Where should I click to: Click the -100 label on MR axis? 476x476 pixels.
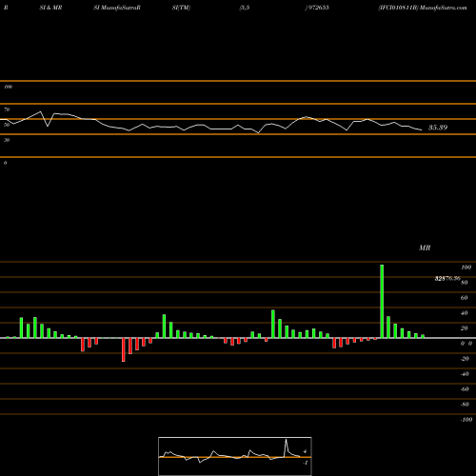(x=466, y=420)
